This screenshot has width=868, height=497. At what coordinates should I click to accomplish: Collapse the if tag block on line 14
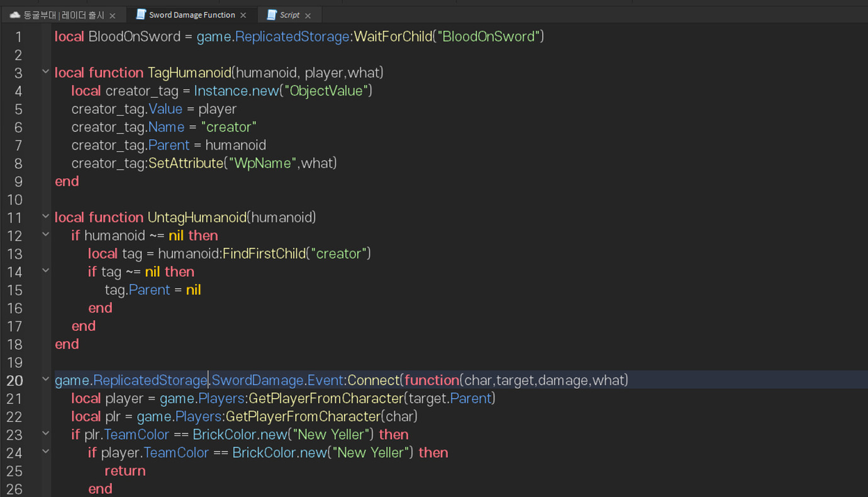coord(45,271)
